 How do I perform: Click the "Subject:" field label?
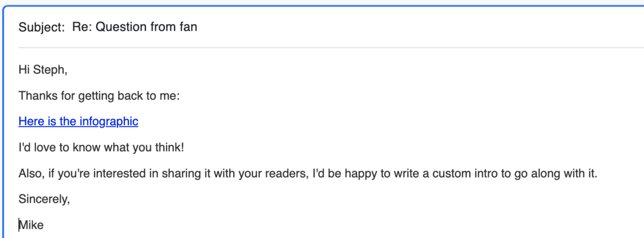[42, 27]
